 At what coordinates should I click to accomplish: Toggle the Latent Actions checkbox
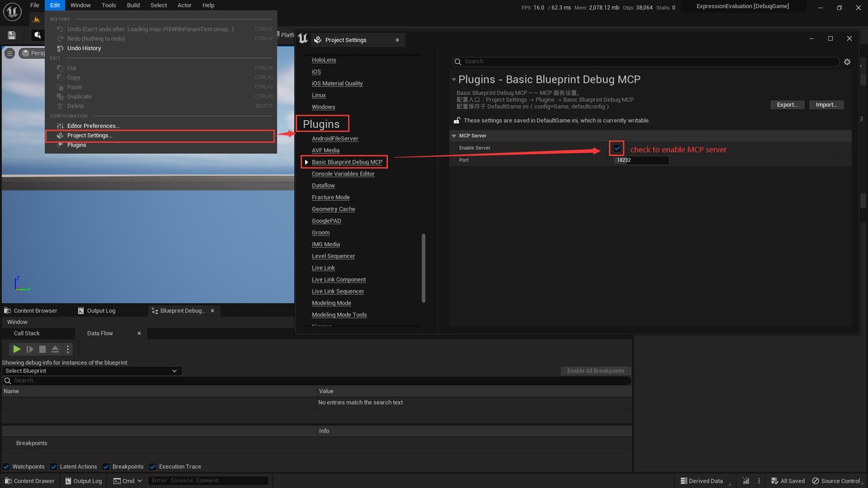(54, 466)
